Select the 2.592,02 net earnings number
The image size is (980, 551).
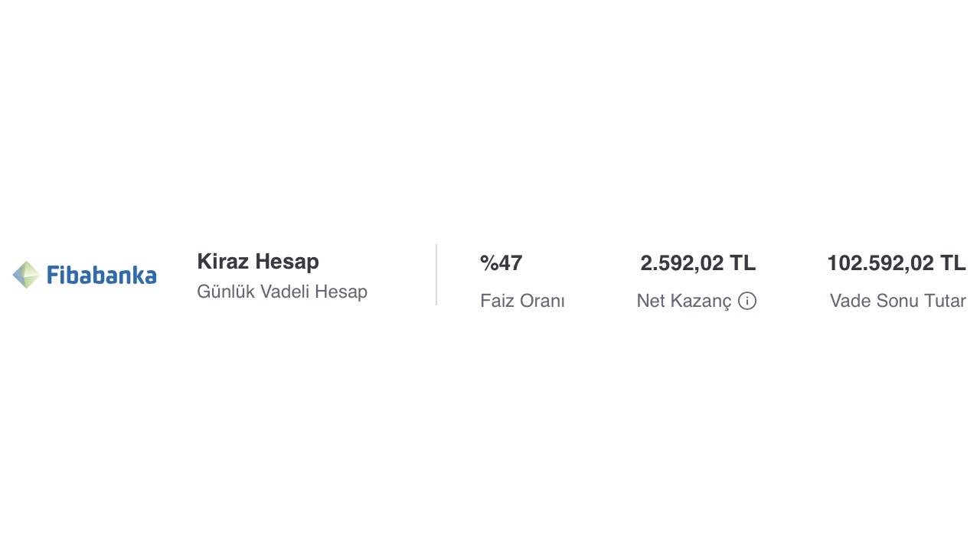point(681,263)
